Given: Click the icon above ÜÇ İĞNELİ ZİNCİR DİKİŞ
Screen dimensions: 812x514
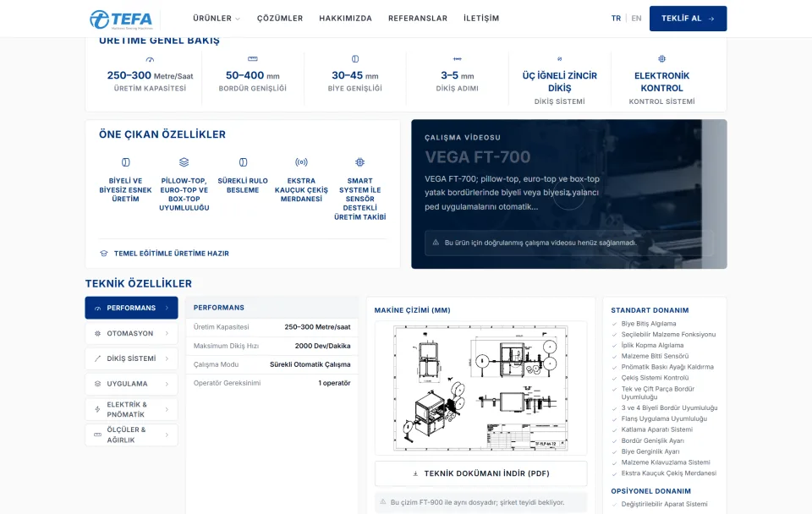Looking at the screenshot, I should [x=559, y=59].
